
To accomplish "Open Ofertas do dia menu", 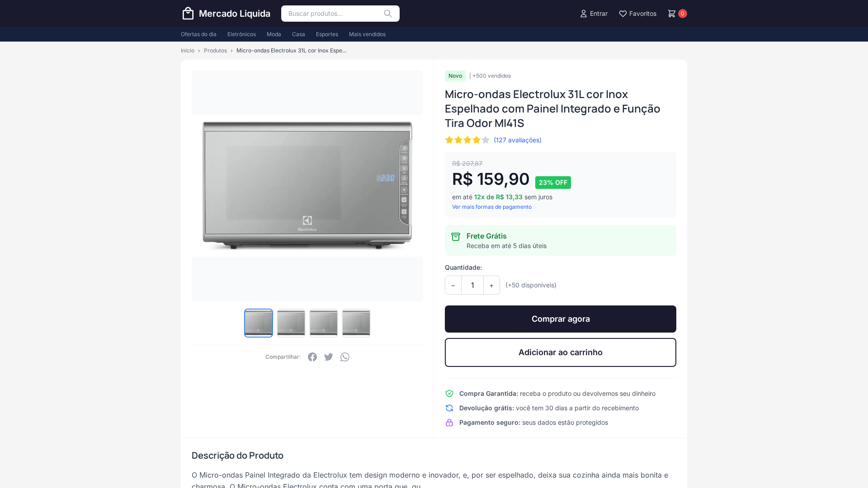I will [x=198, y=34].
